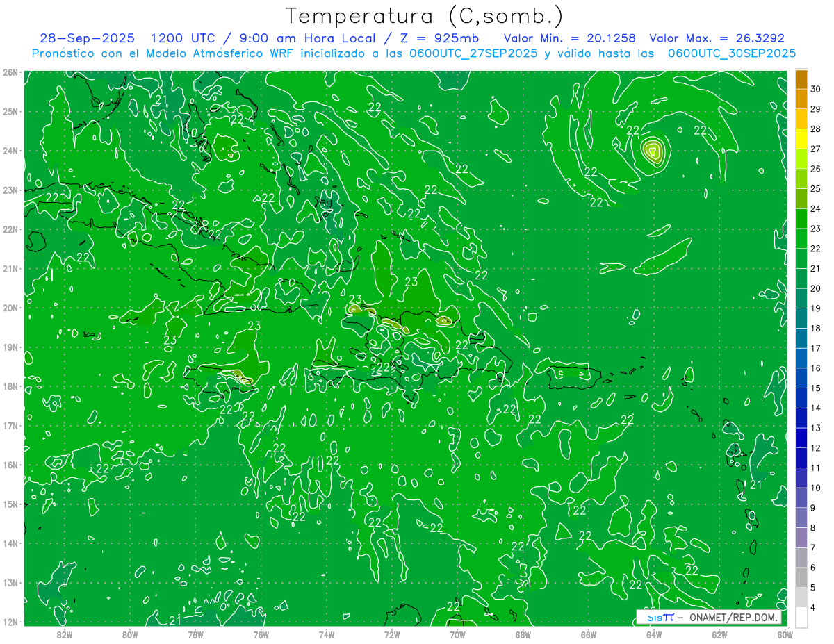Click the "23N" latitude label
This screenshot has width=834, height=644.
[10, 190]
